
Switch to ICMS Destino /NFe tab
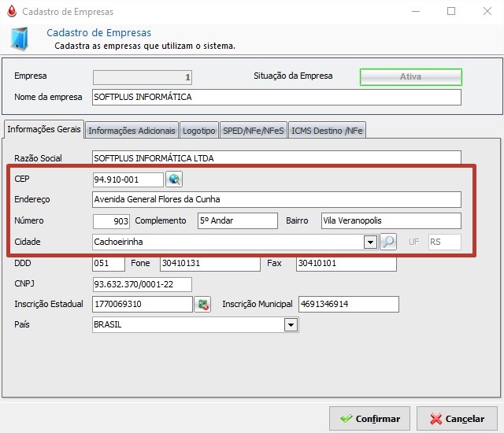point(327,131)
